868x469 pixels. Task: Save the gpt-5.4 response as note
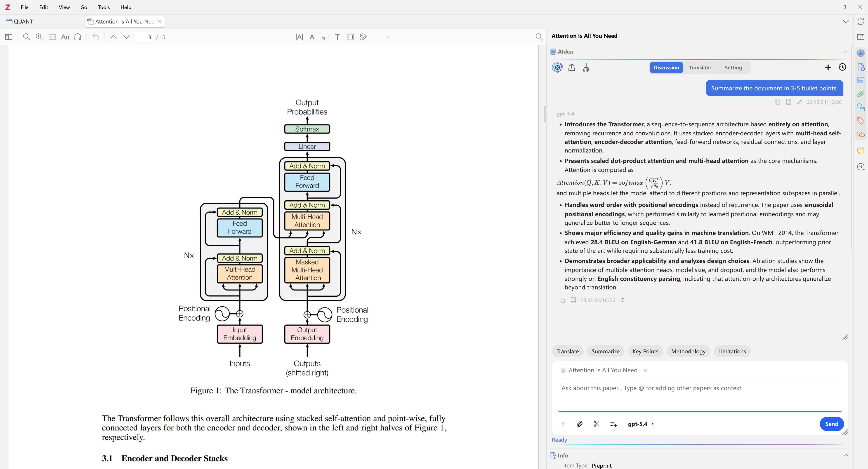tap(573, 300)
